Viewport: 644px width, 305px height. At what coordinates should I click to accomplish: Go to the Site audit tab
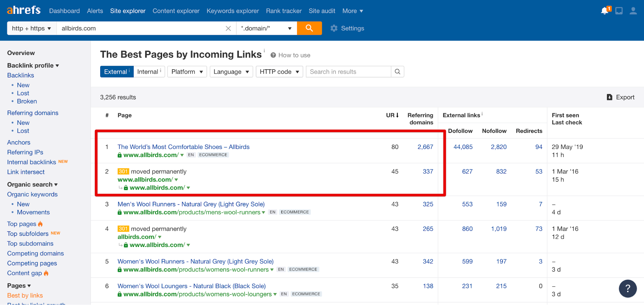[322, 11]
